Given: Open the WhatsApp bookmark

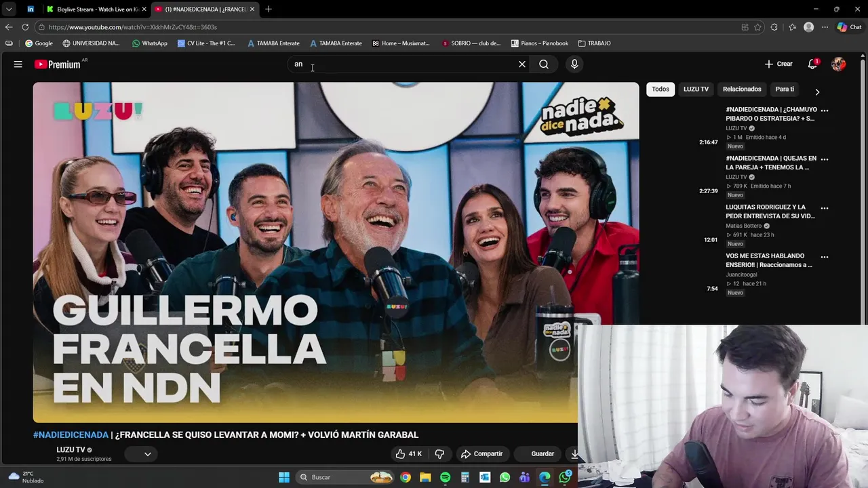Looking at the screenshot, I should tap(150, 43).
